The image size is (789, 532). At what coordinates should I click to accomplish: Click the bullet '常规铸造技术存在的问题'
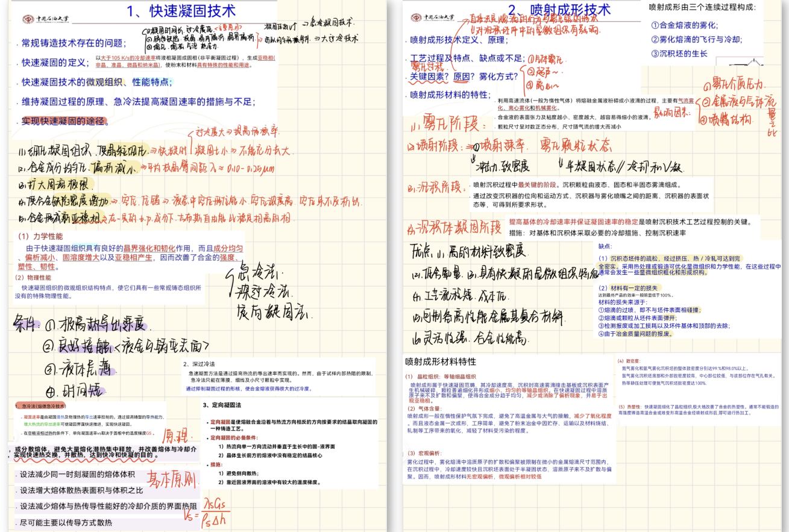click(74, 43)
